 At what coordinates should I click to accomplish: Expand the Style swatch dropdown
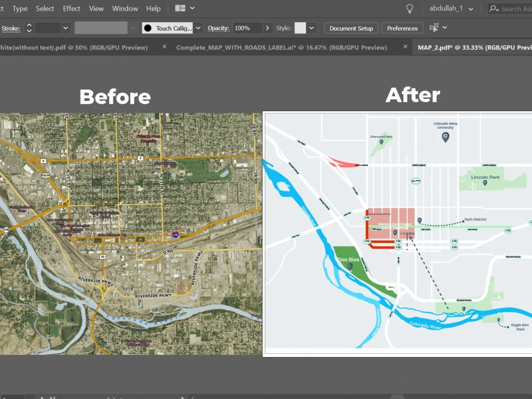pos(311,27)
